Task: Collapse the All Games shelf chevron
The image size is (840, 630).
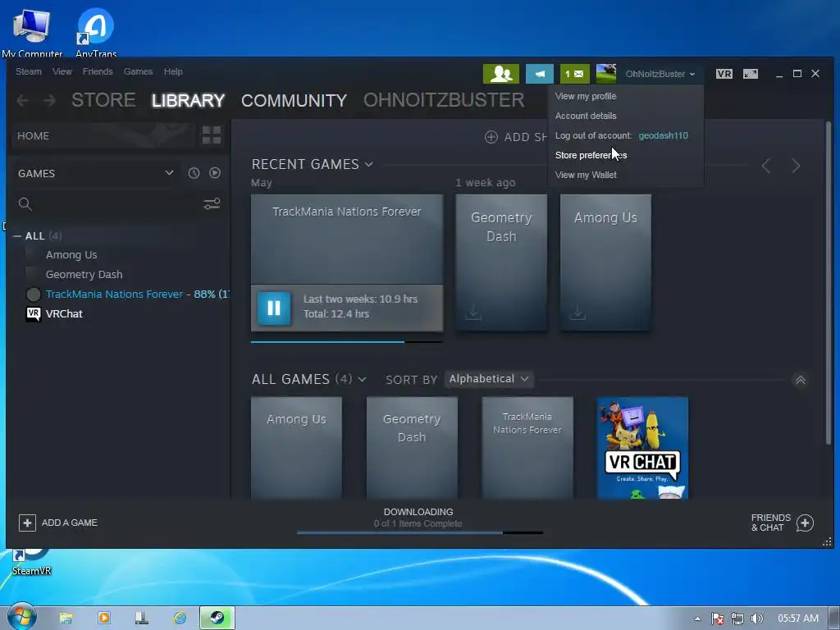Action: point(801,380)
